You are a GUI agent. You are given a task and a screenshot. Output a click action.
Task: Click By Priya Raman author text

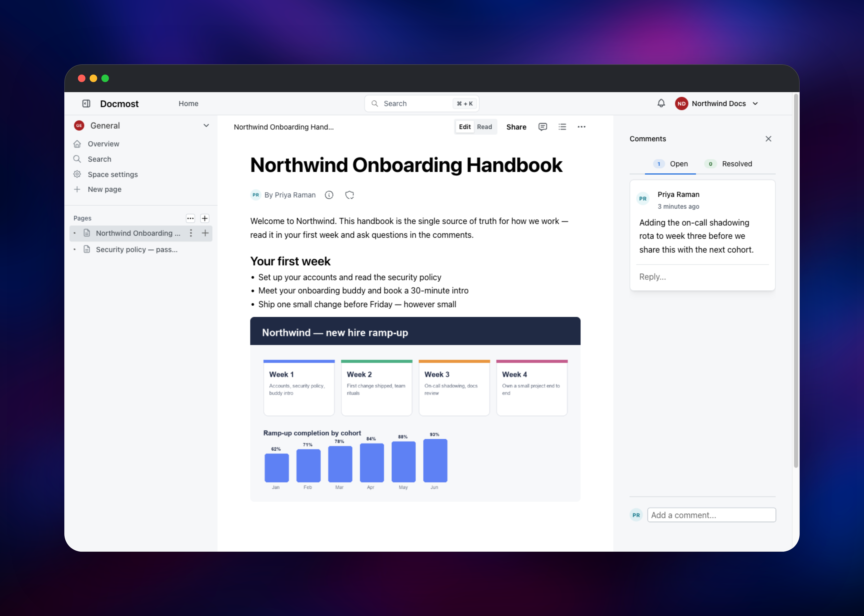(290, 195)
